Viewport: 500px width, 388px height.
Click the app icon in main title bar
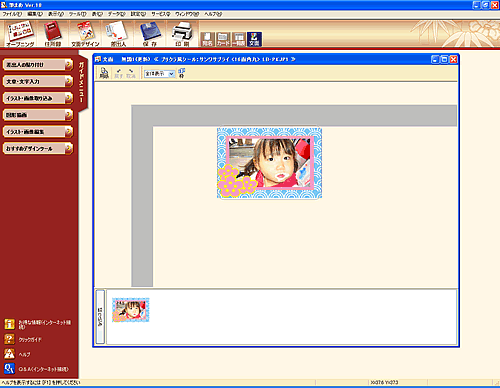pyautogui.click(x=4, y=5)
